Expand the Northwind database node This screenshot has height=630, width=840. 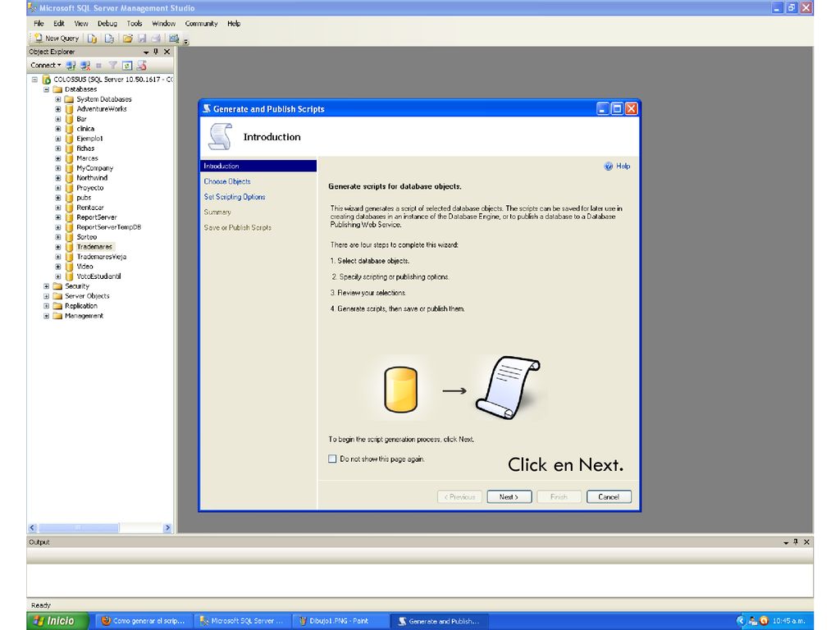[58, 178]
